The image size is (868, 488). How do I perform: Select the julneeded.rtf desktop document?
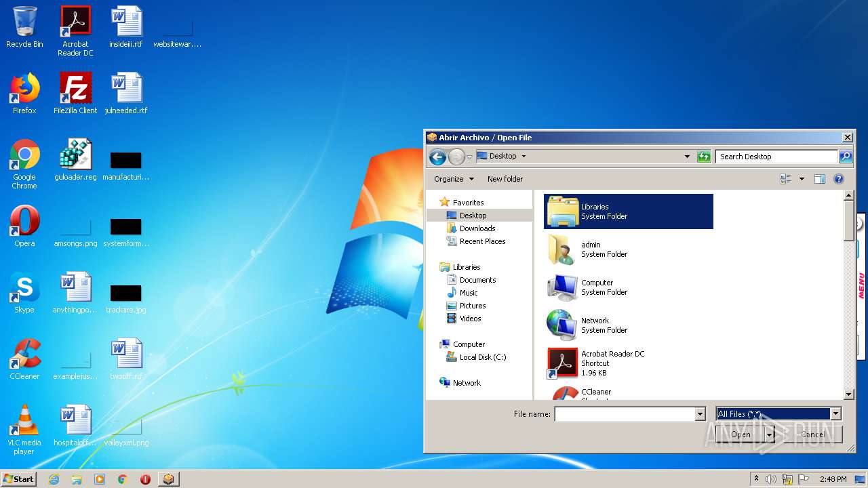pyautogui.click(x=126, y=94)
